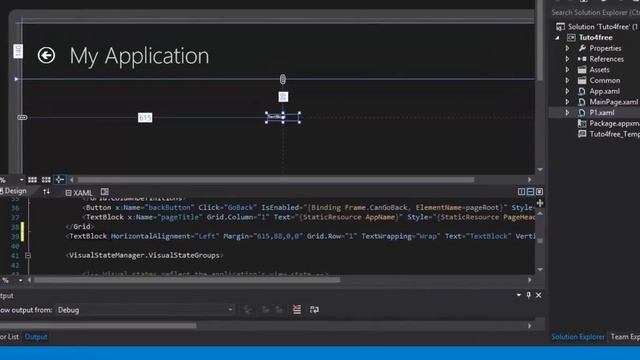Image resolution: width=640 pixels, height=360 pixels.
Task: Toggle the first grid view icon in designer bar
Action: pos(32,180)
